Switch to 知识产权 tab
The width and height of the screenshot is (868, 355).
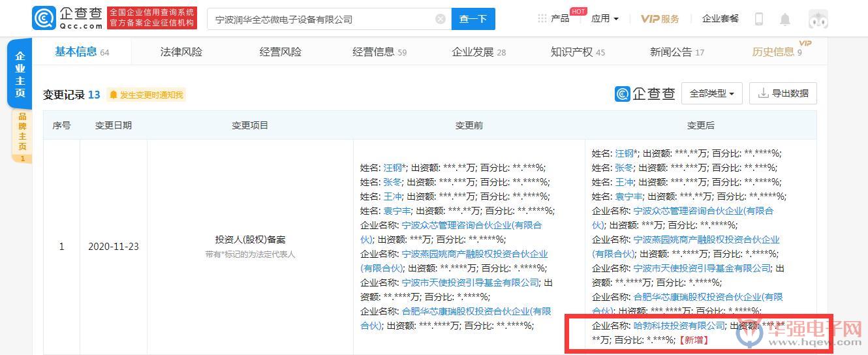tap(578, 52)
